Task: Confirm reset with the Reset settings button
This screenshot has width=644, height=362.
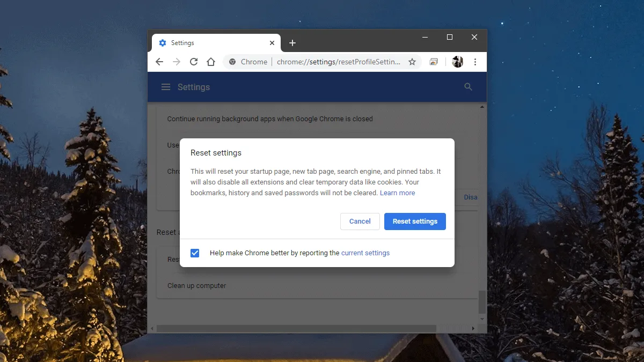Action: (x=415, y=221)
